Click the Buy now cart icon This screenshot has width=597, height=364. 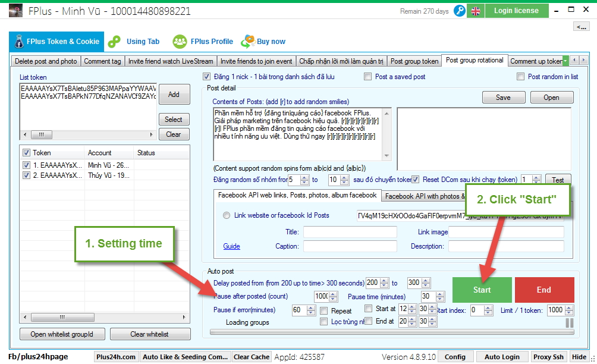pos(247,42)
